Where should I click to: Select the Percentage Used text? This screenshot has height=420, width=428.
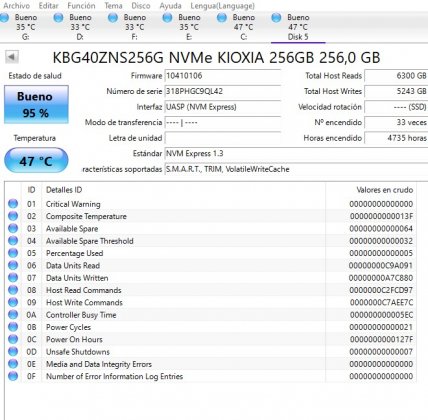(74, 253)
